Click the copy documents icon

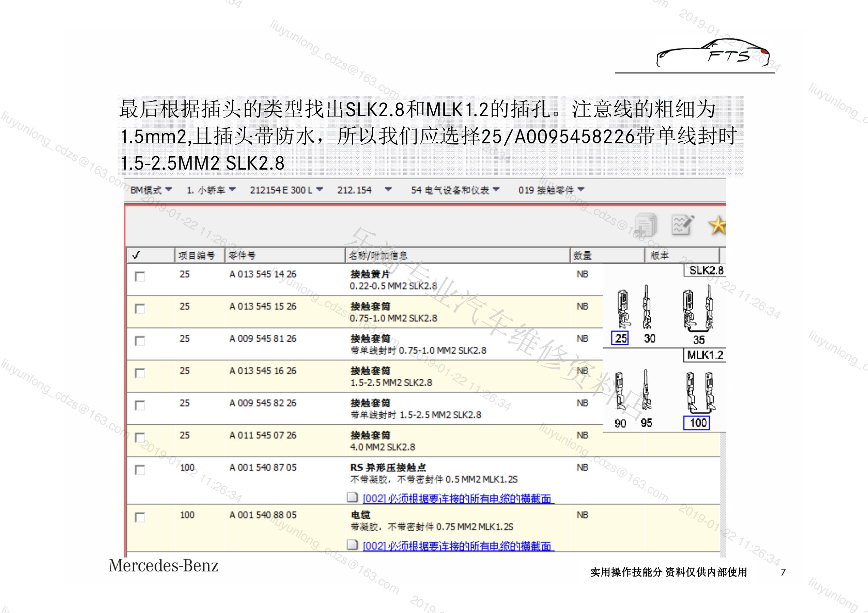646,225
